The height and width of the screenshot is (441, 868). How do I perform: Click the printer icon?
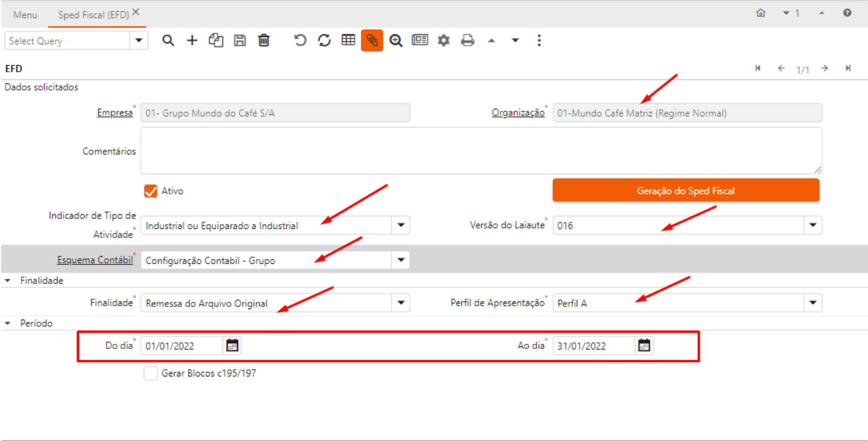point(467,40)
